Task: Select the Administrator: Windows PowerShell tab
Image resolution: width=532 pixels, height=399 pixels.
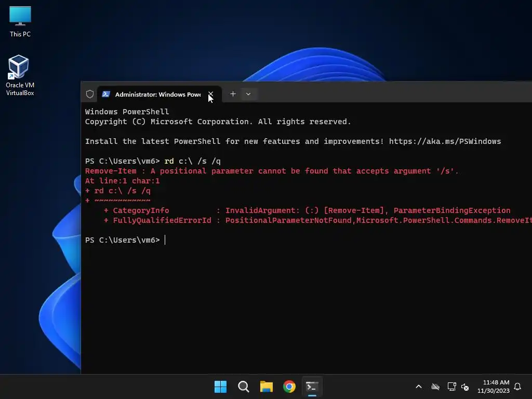Action: pos(159,95)
